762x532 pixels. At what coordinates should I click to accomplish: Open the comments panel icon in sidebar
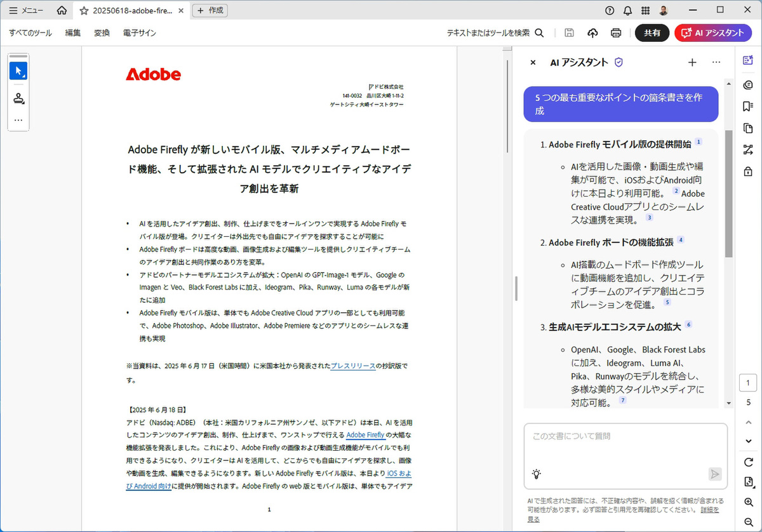click(747, 85)
